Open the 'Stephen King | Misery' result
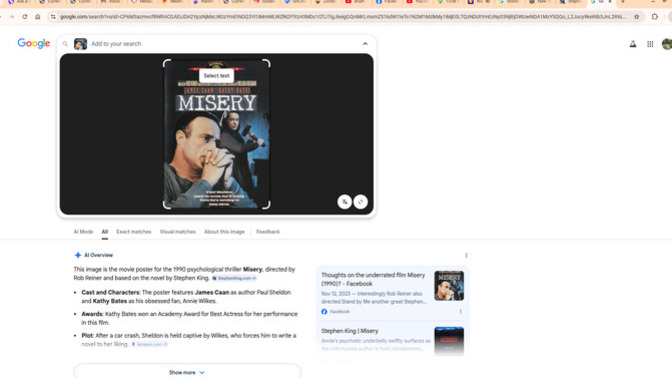Screen dimensions: 672x378 click(x=350, y=331)
